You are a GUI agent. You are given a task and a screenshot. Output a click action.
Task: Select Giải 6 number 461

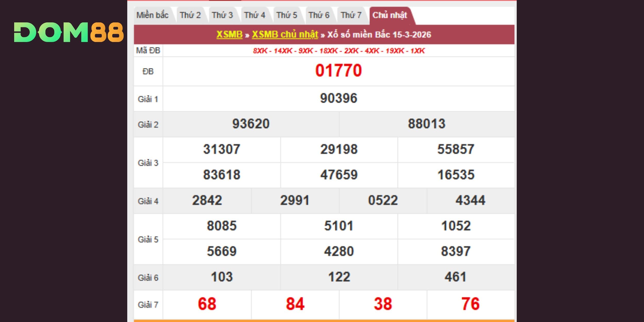click(456, 277)
